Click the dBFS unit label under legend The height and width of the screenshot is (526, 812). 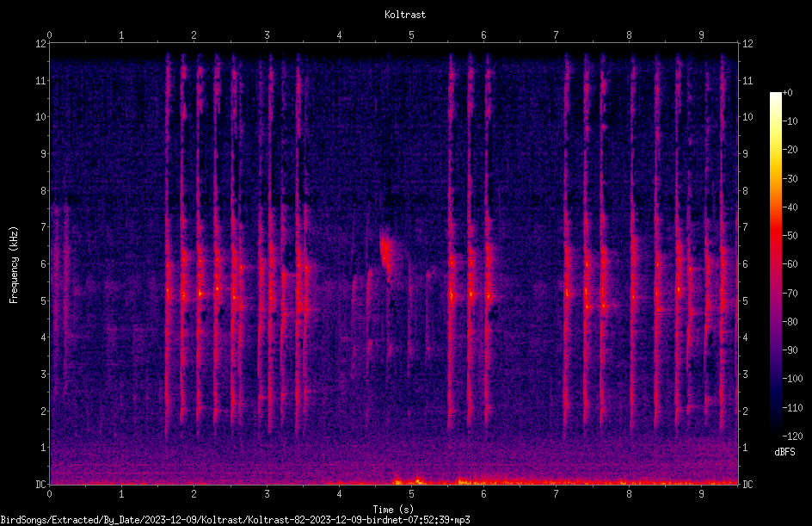point(784,452)
